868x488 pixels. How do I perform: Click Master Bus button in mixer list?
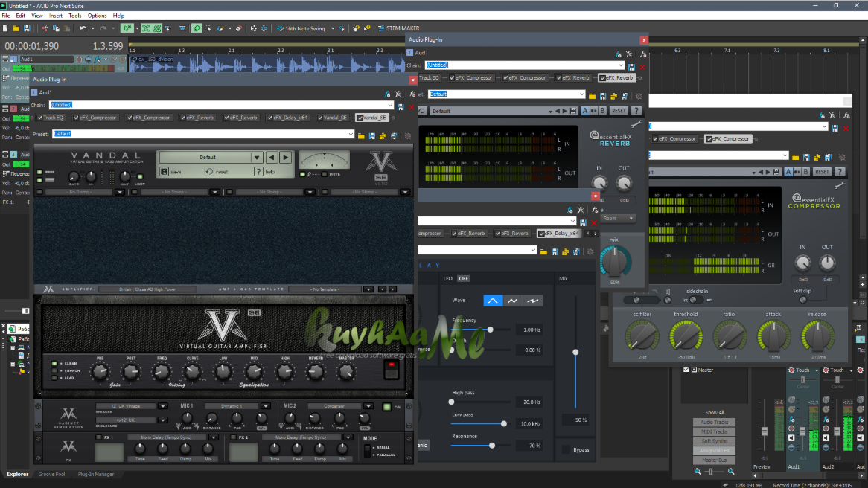714,460
